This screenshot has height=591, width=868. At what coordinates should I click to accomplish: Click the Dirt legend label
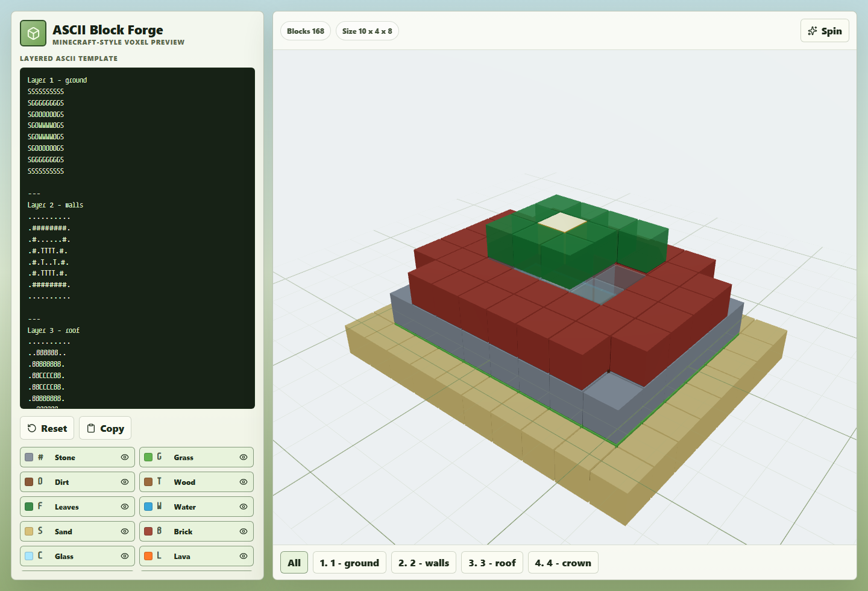pos(62,482)
